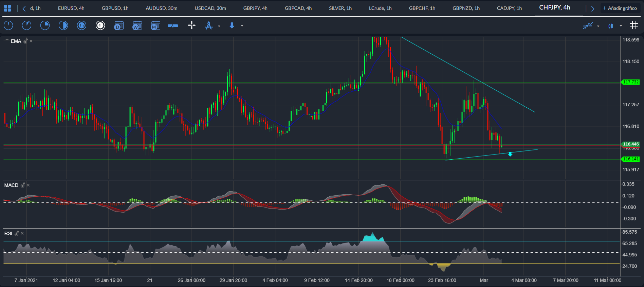
Task: Choose the monthly calendar timeframe icon
Action: [155, 25]
